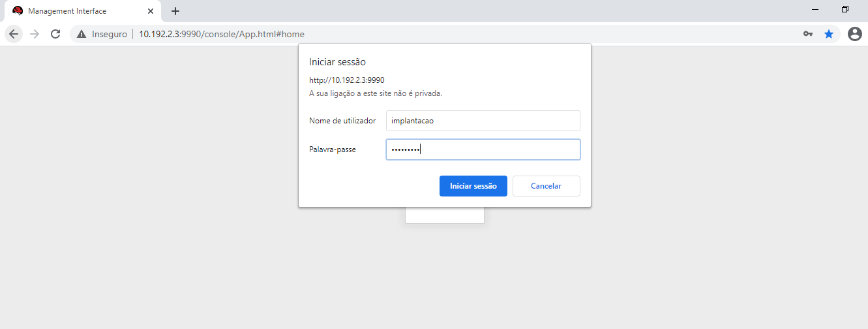Screen dimensions: 868x329
Task: Open saved passwords via the key icon
Action: coord(808,34)
